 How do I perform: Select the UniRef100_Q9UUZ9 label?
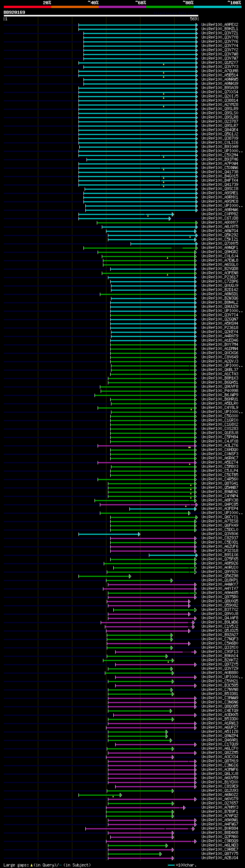220,306
